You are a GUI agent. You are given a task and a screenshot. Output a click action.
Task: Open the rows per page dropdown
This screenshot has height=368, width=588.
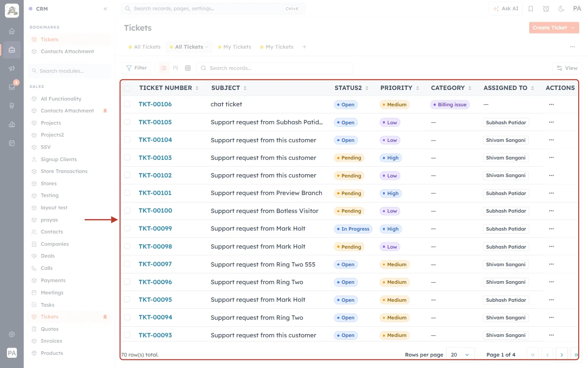click(460, 355)
